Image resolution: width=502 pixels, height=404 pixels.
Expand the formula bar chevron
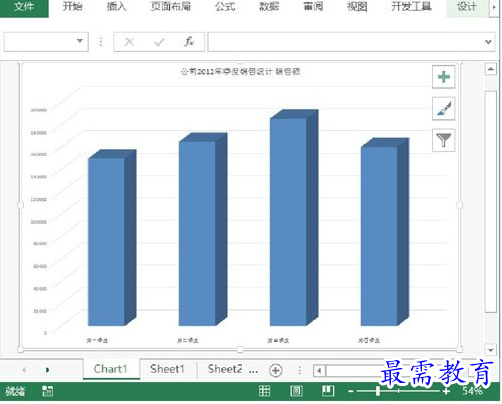pyautogui.click(x=488, y=42)
